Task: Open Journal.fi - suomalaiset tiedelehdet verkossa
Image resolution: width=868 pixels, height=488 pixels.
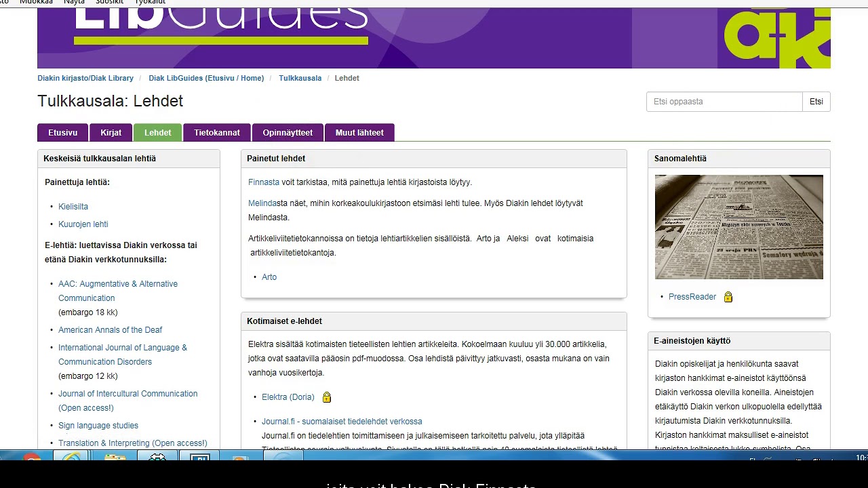Action: [x=342, y=422]
